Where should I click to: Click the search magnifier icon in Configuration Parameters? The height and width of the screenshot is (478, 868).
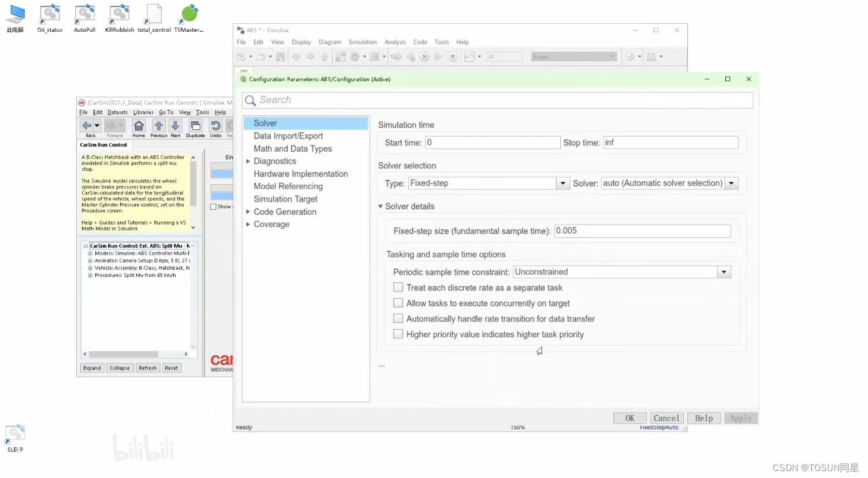click(x=251, y=100)
